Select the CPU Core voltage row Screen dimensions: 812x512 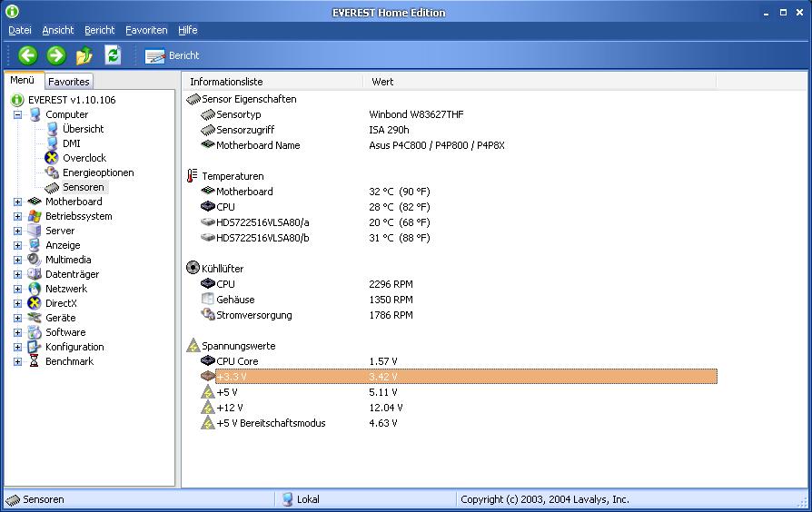click(459, 361)
